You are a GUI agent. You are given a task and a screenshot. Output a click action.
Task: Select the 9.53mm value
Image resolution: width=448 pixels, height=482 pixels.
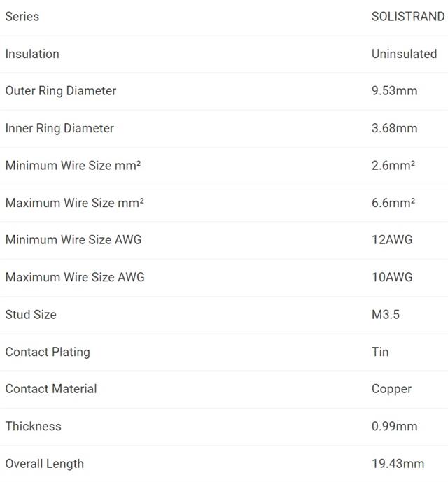(x=395, y=91)
